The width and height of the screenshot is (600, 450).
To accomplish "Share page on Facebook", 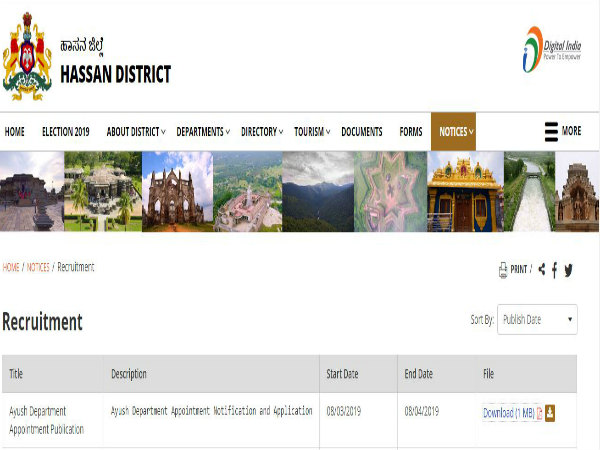I will pos(555,270).
